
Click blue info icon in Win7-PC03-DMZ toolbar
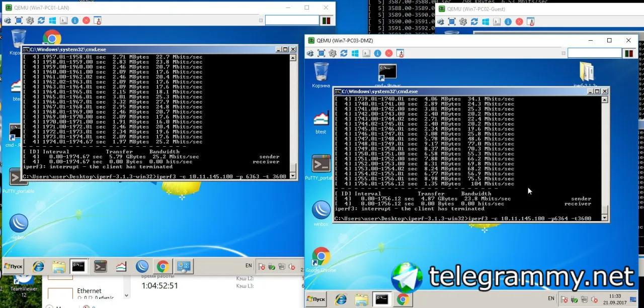point(377,53)
